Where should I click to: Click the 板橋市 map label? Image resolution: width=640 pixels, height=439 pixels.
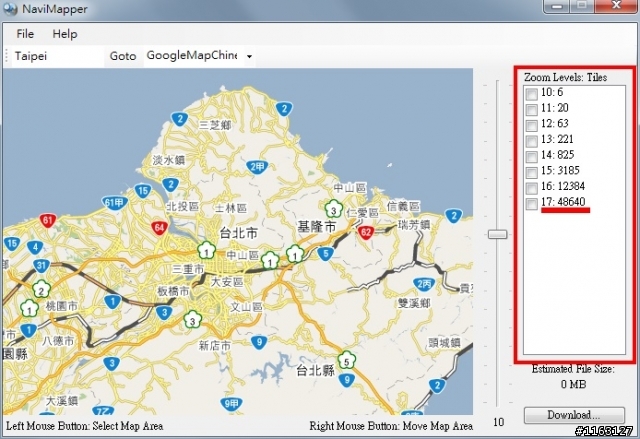173,291
